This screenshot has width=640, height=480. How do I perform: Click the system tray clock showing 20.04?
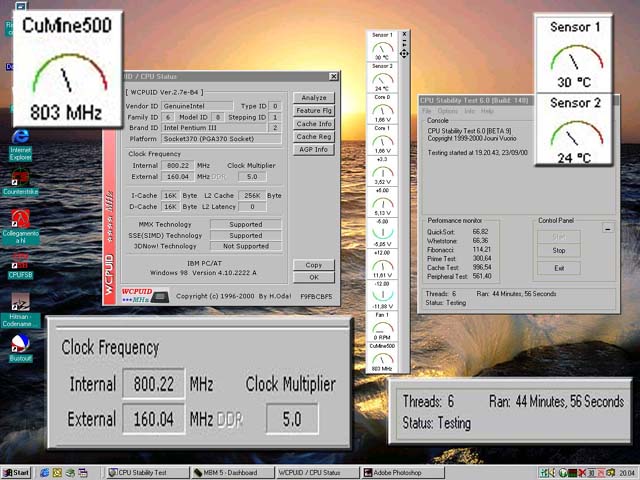click(627, 473)
